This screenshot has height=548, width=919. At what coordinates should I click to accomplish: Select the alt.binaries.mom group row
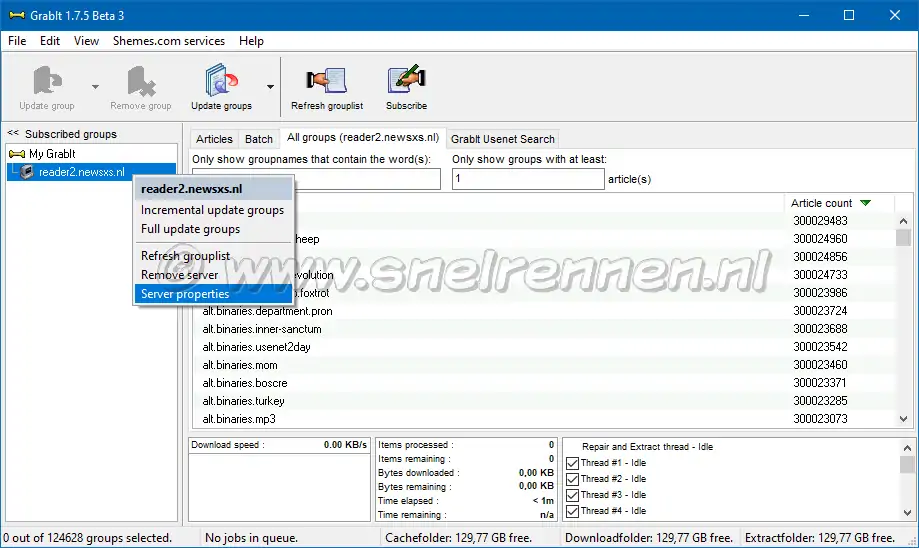tap(544, 365)
